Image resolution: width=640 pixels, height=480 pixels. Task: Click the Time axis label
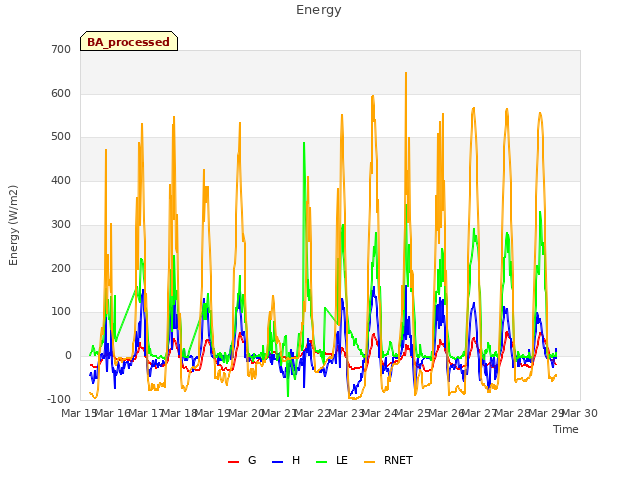[x=566, y=429]
